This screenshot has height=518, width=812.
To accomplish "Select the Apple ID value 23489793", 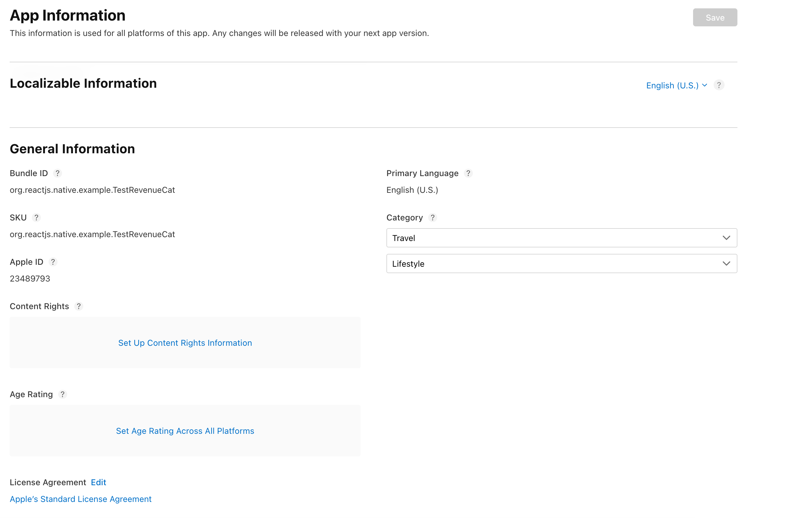I will click(30, 279).
